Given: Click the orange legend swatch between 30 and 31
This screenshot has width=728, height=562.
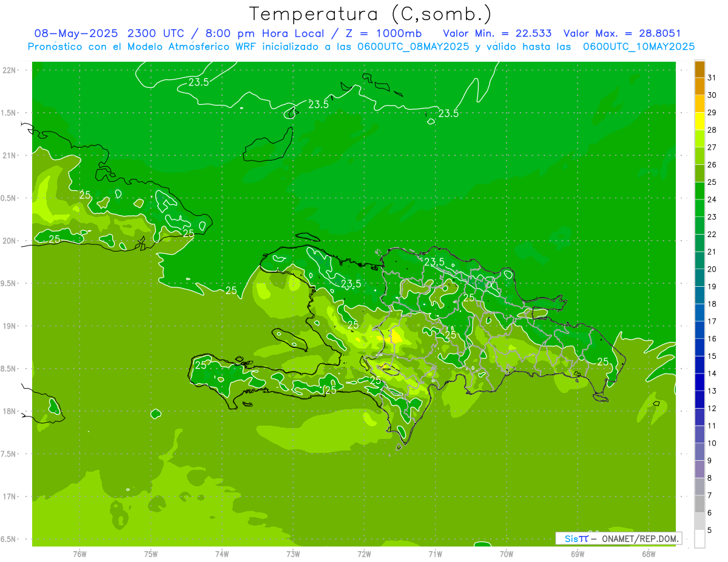Looking at the screenshot, I should (699, 87).
